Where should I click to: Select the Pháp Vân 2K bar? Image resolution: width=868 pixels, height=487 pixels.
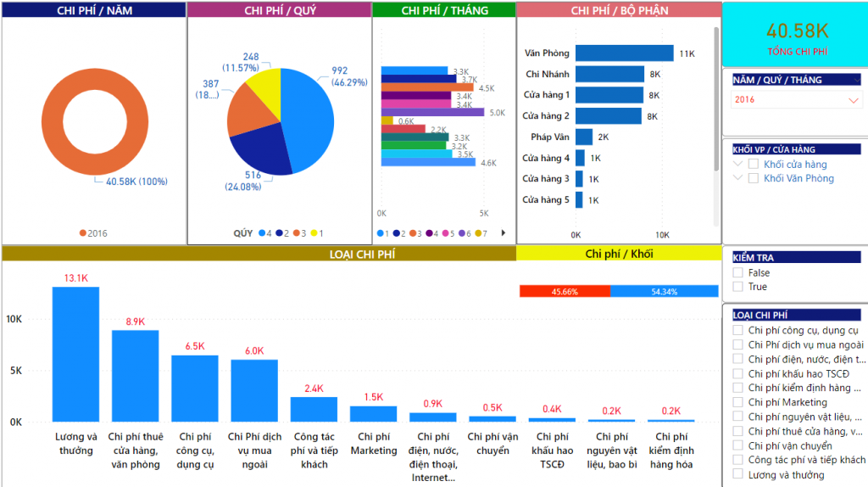tap(584, 137)
